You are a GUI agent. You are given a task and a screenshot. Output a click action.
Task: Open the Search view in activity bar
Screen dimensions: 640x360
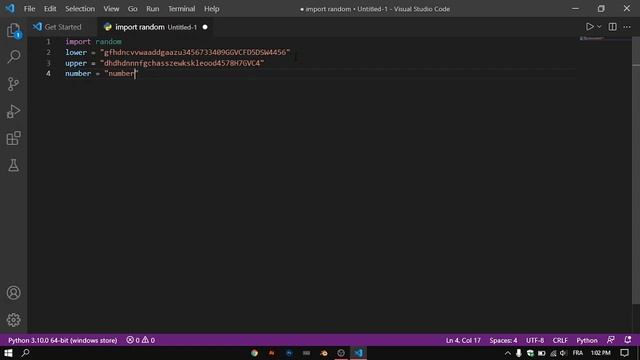coord(13,57)
